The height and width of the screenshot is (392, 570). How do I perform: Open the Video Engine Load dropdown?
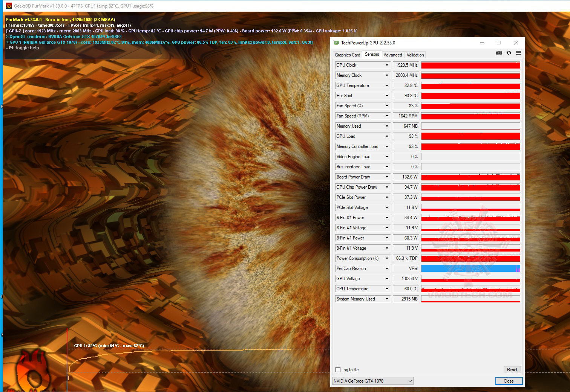[387, 157]
